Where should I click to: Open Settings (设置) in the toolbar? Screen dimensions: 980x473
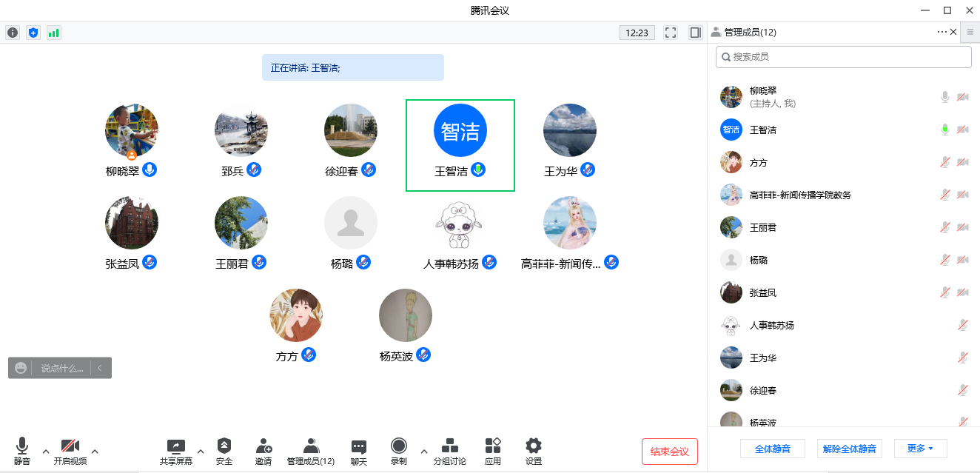(533, 451)
